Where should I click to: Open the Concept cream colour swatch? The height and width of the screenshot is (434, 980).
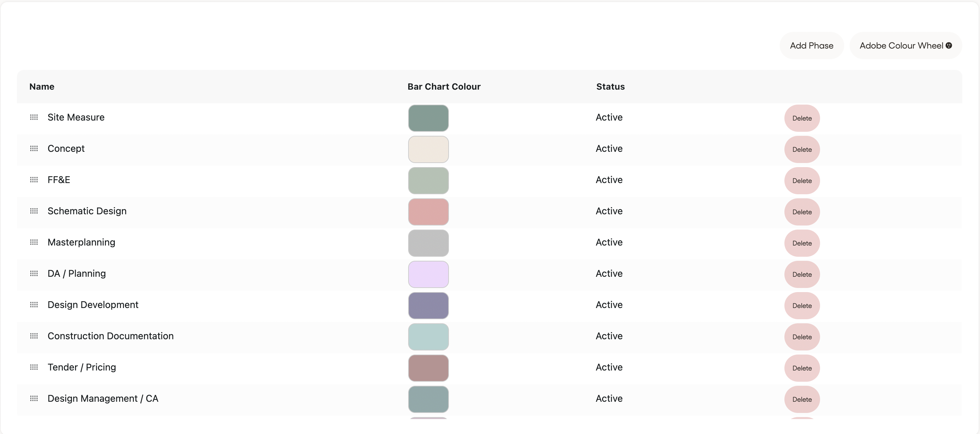(429, 149)
